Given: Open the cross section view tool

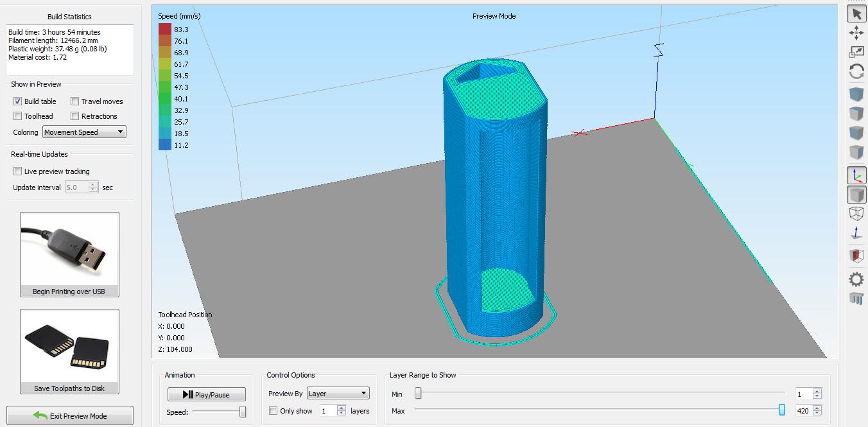Looking at the screenshot, I should (856, 256).
